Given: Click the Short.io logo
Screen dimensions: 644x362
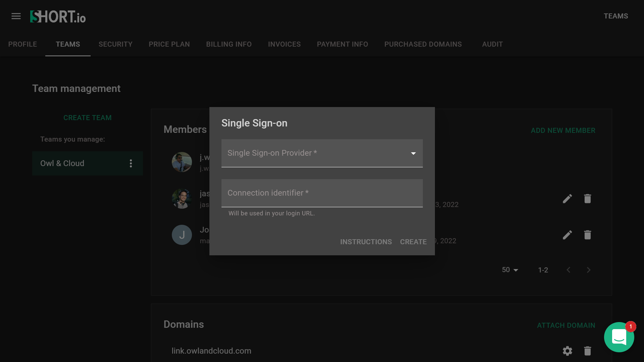Looking at the screenshot, I should tap(58, 16).
